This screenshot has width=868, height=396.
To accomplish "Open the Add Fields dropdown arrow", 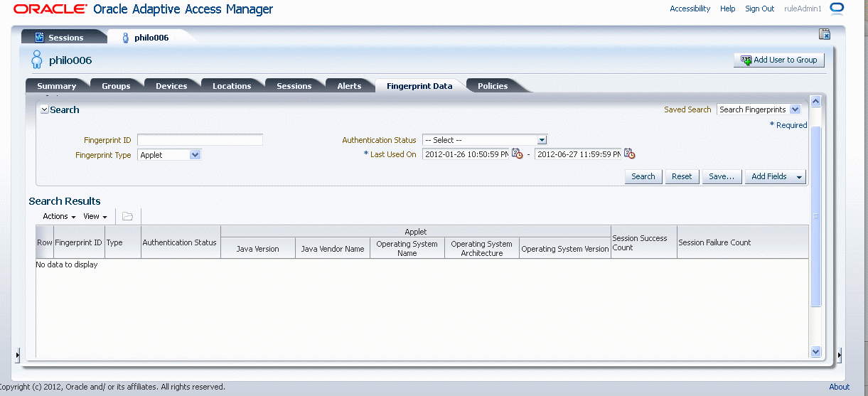I will (799, 177).
